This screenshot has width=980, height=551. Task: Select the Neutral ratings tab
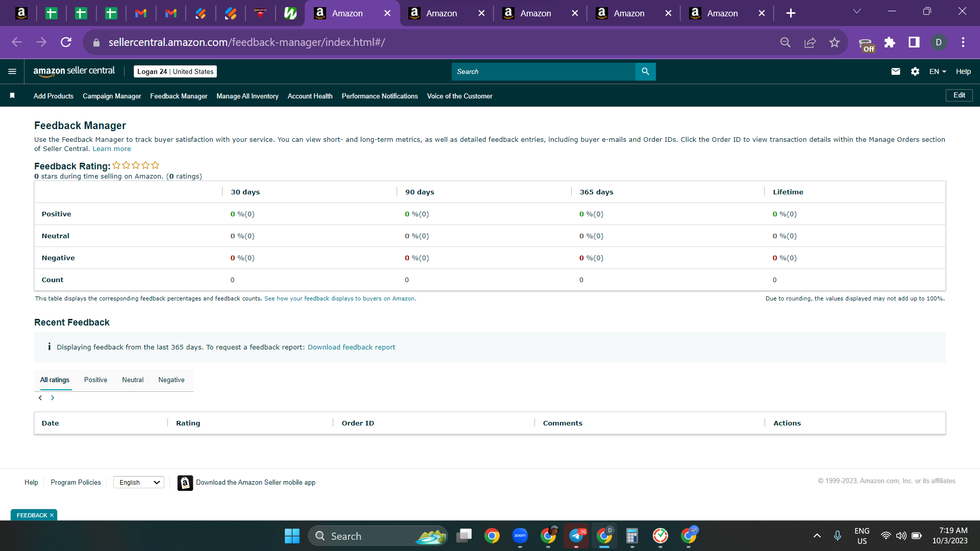pos(133,380)
